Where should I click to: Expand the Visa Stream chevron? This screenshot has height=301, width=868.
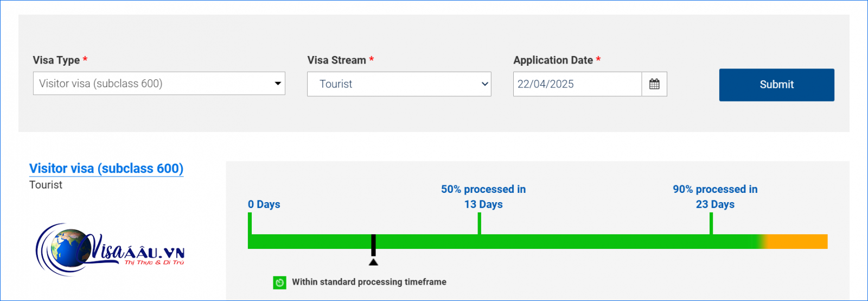pos(484,84)
